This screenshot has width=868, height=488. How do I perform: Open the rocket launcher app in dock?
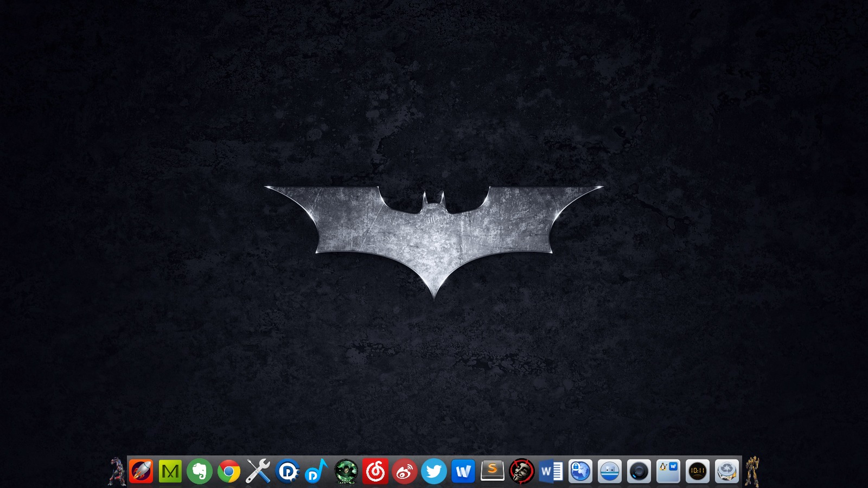tap(141, 471)
